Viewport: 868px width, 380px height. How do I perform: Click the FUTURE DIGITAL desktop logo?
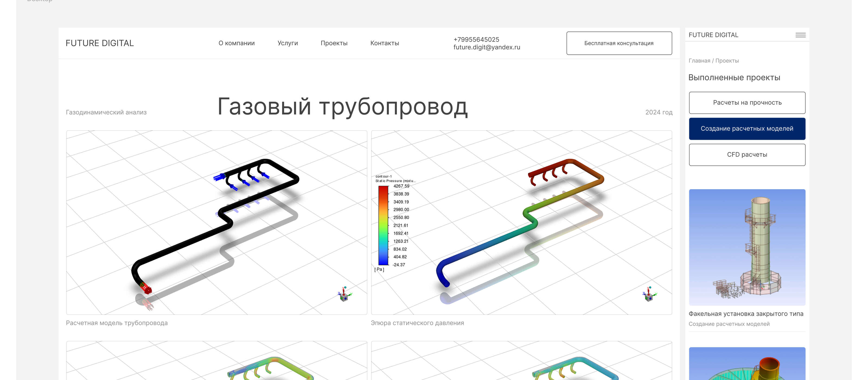[99, 43]
